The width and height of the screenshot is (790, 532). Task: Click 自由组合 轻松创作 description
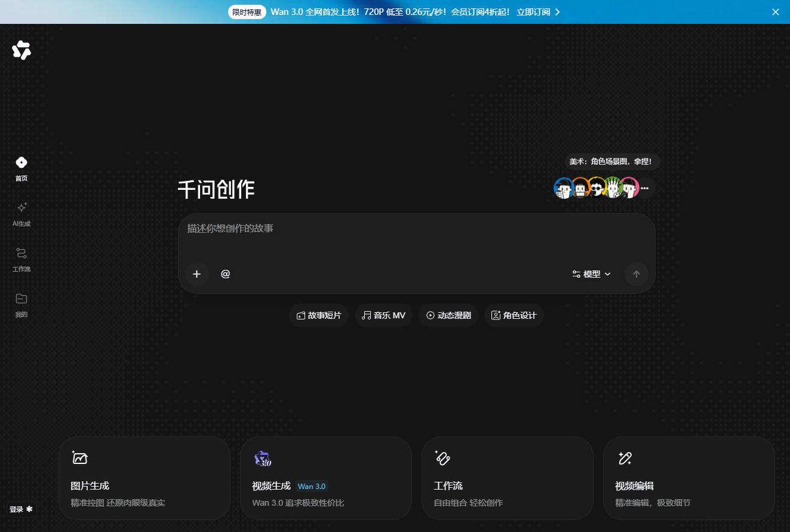coord(468,503)
